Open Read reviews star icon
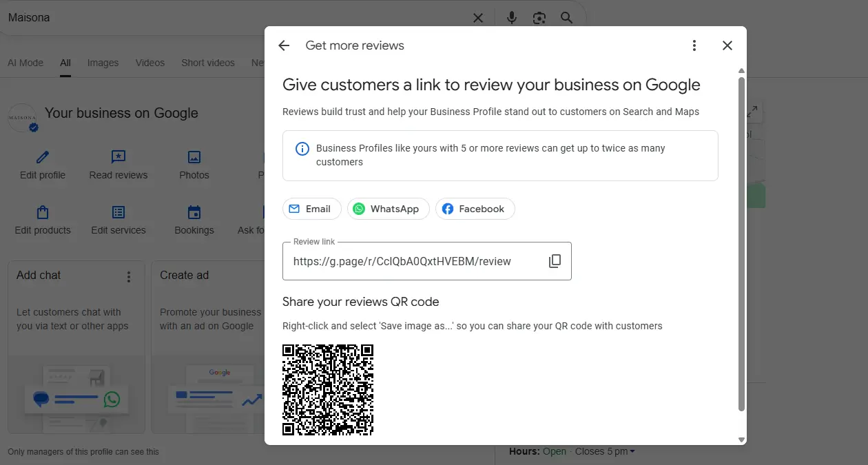This screenshot has height=465, width=868. coord(118,157)
